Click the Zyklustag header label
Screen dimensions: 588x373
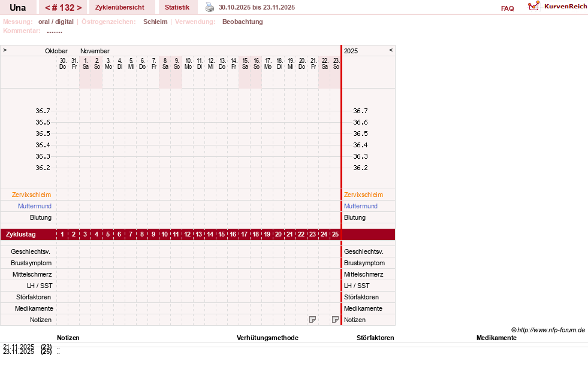point(20,235)
